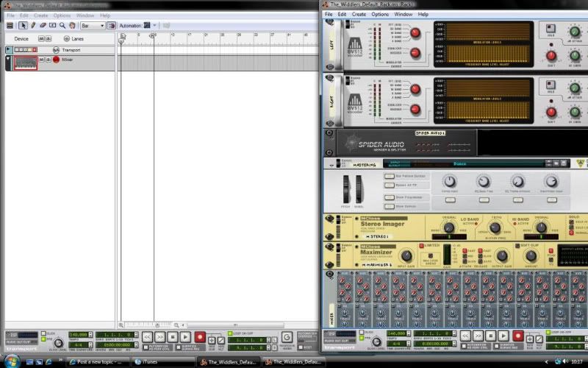Viewport: 588px width, 368px height.
Task: Select the arrow Selection tool in sequencer toolbar
Action: point(23,26)
